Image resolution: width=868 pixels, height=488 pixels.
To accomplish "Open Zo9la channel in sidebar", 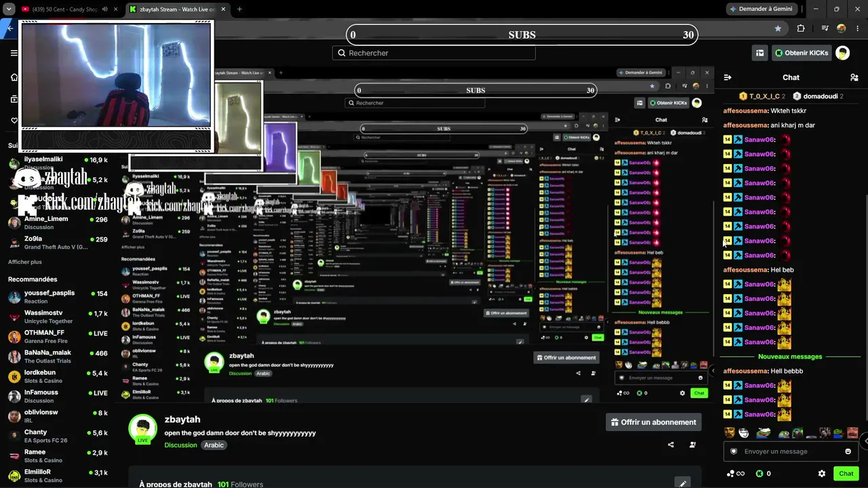I will (58, 243).
